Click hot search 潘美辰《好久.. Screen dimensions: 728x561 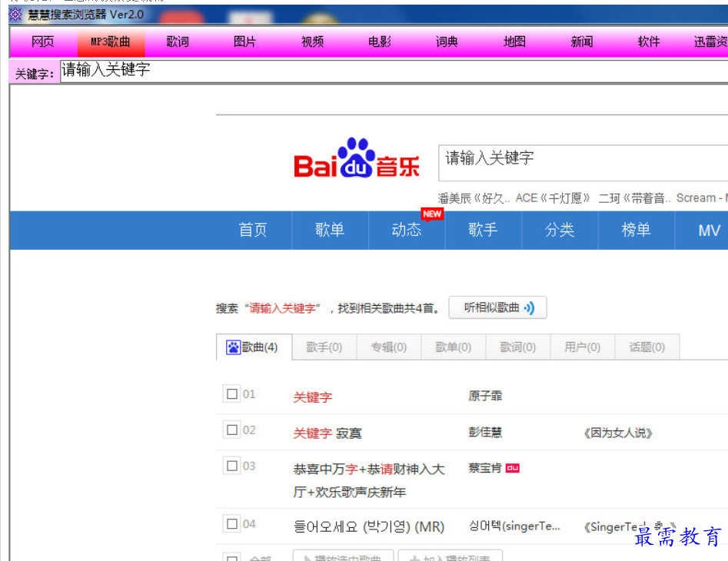[474, 198]
